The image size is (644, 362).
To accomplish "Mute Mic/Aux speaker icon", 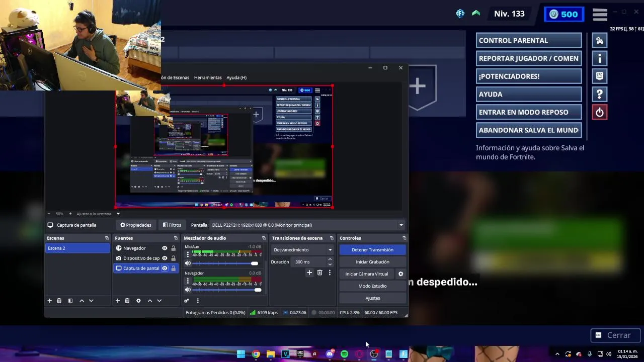I will pyautogui.click(x=188, y=263).
